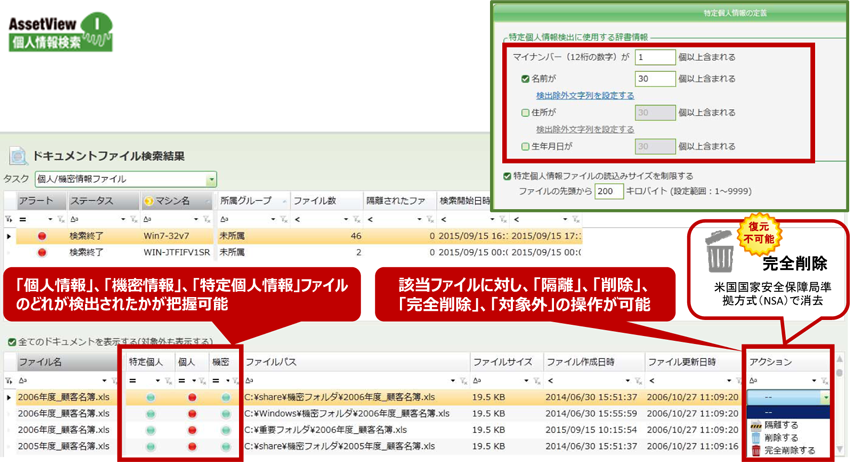Click the 完全削除する red trash icon in dropdown
This screenshot has width=850, height=462.
click(756, 451)
